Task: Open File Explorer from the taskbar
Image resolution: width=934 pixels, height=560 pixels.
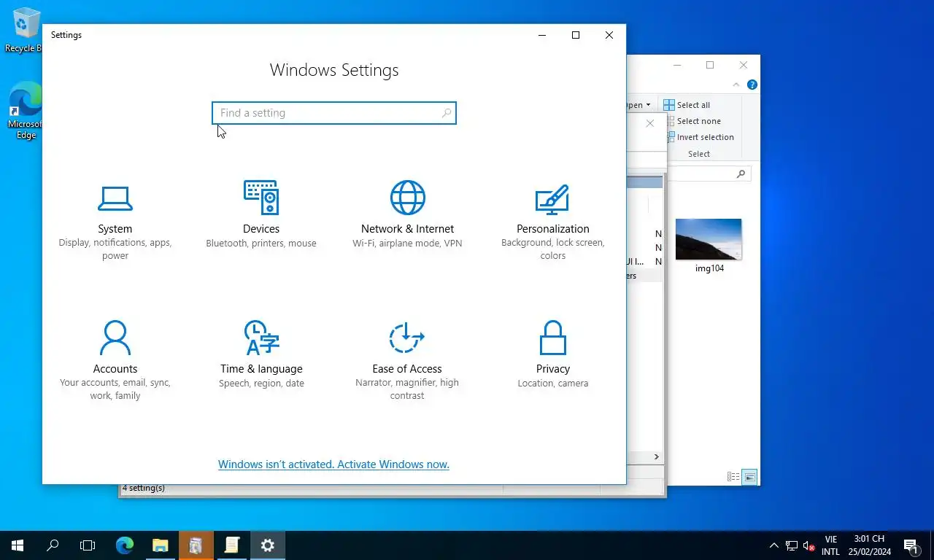Action: click(x=160, y=545)
